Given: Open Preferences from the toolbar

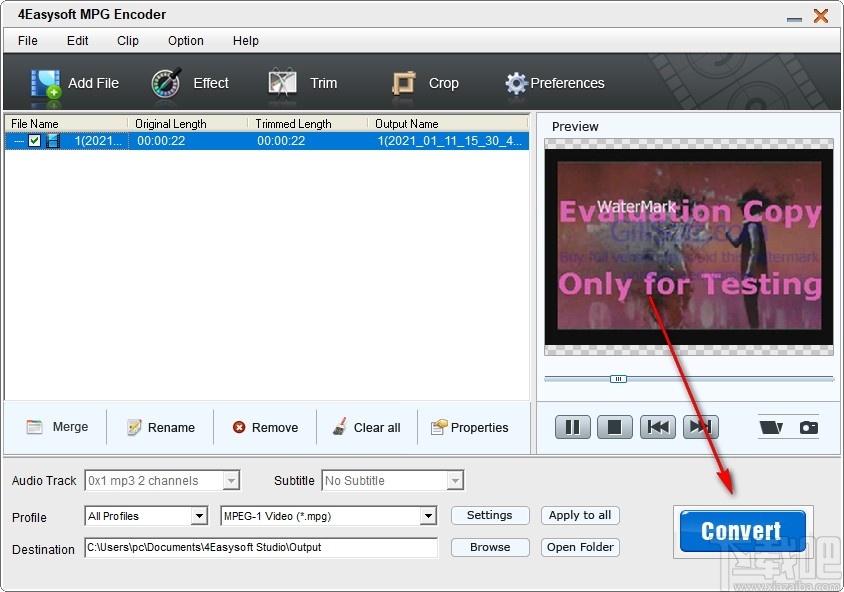Looking at the screenshot, I should pos(554,83).
